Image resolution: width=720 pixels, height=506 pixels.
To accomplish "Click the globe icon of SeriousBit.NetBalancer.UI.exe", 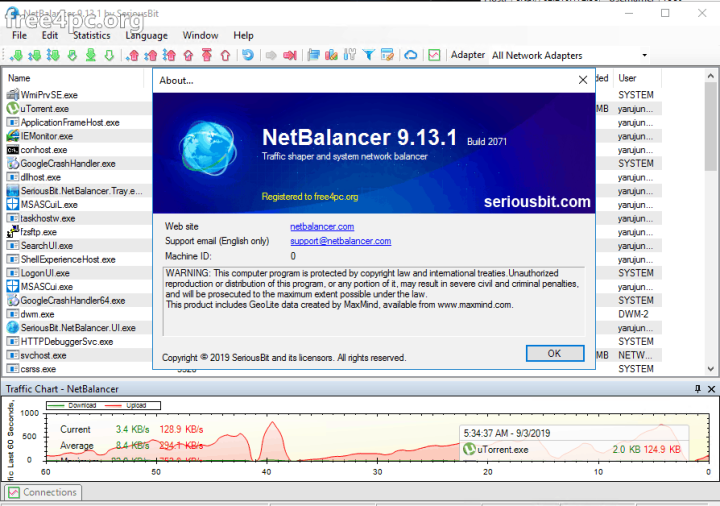I will click(x=12, y=327).
